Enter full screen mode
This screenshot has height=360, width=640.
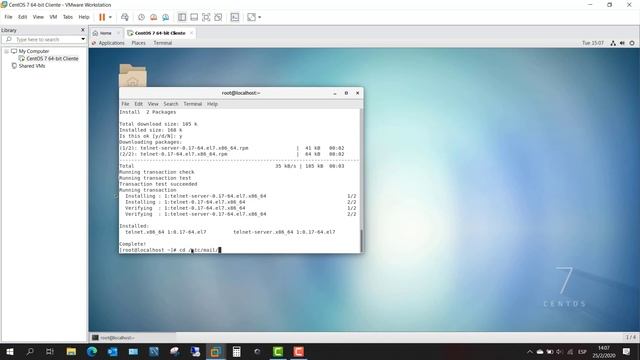pyautogui.click(x=206, y=17)
